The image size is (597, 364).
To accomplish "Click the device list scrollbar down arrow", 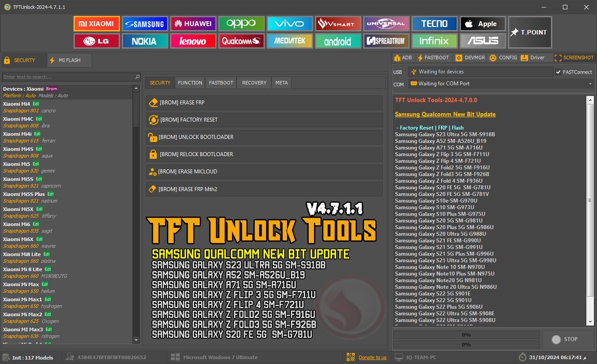I will click(136, 340).
